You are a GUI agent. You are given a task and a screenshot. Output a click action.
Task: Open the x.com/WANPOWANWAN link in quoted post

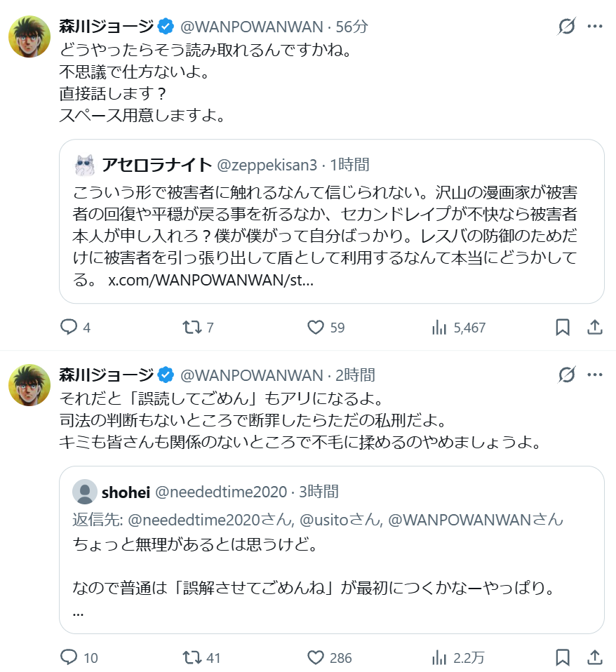click(x=210, y=281)
